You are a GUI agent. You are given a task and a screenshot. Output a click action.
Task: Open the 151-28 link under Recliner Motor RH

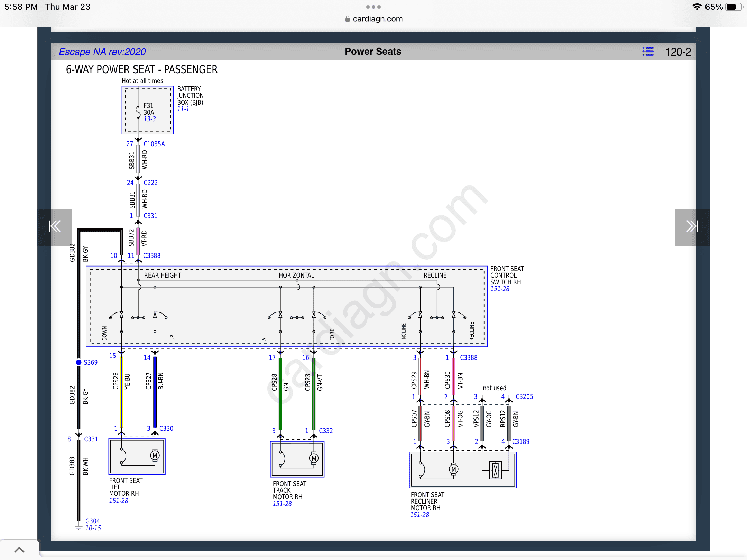pyautogui.click(x=419, y=515)
